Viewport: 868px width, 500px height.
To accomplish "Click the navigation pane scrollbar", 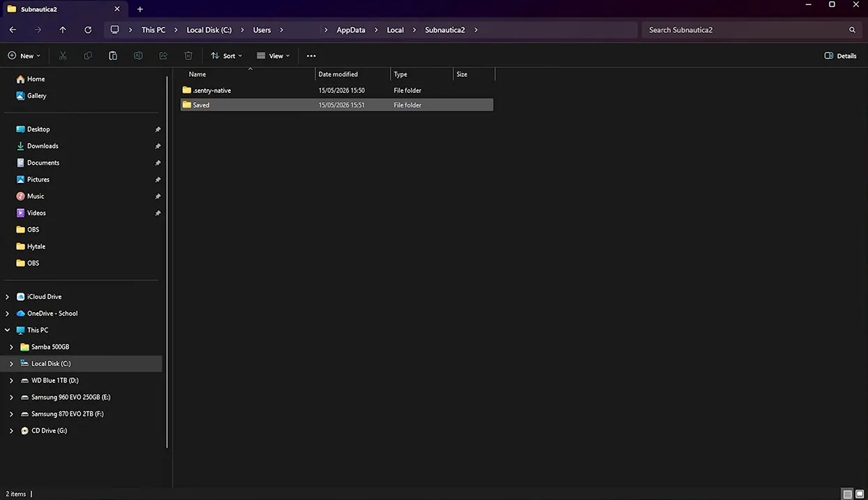I will (x=167, y=262).
